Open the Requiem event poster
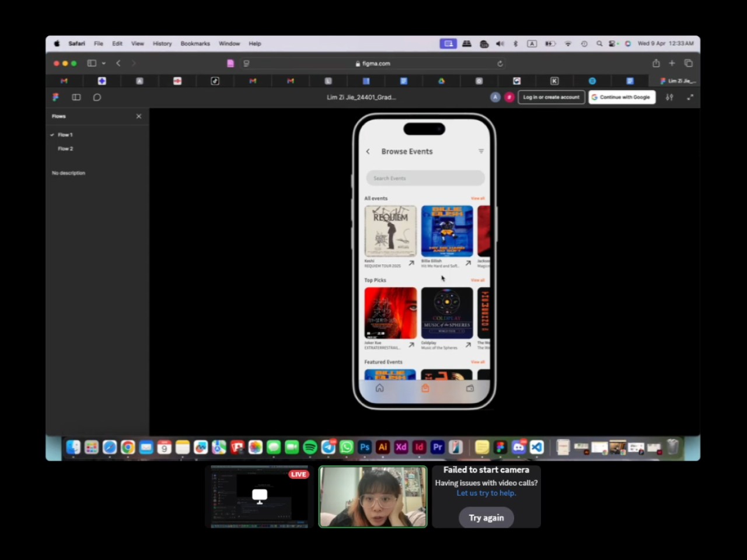The image size is (747, 560). click(x=390, y=231)
